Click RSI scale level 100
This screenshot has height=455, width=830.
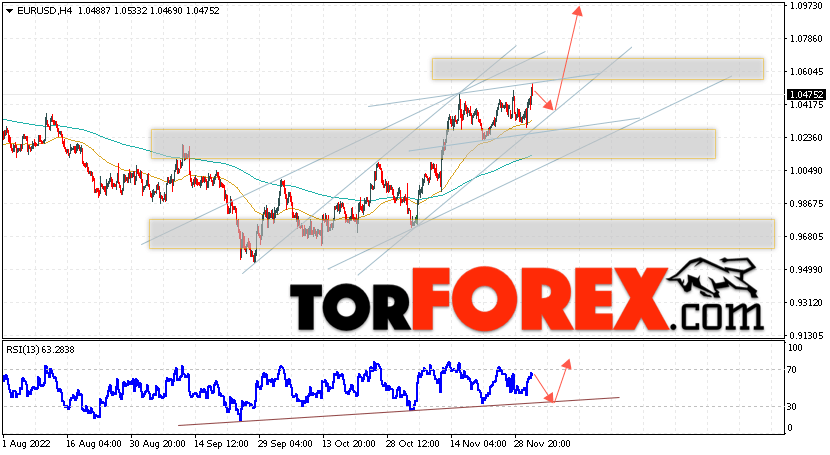click(795, 348)
